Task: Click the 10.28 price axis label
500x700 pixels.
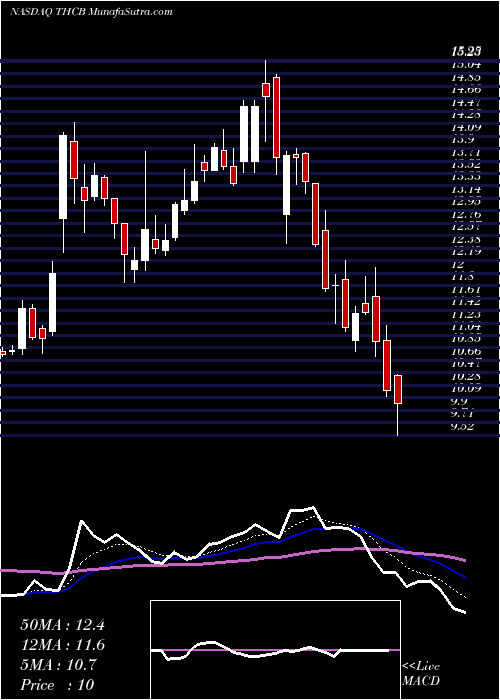Action: pyautogui.click(x=467, y=377)
